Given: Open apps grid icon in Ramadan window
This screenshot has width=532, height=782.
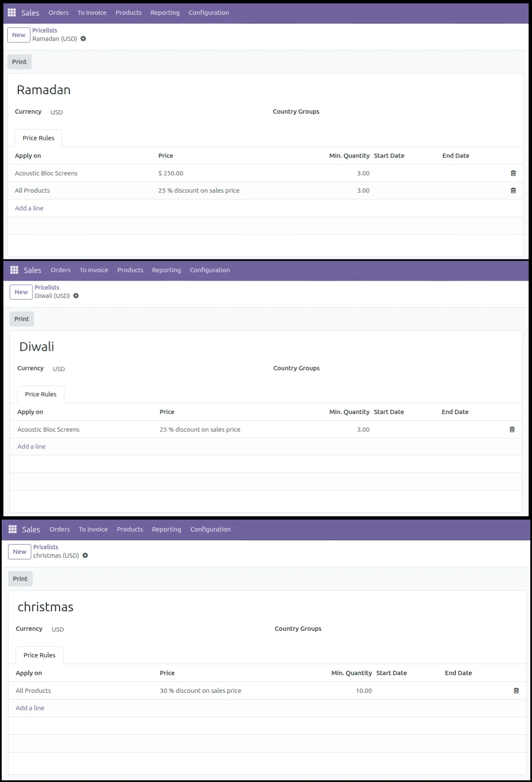Looking at the screenshot, I should point(12,13).
